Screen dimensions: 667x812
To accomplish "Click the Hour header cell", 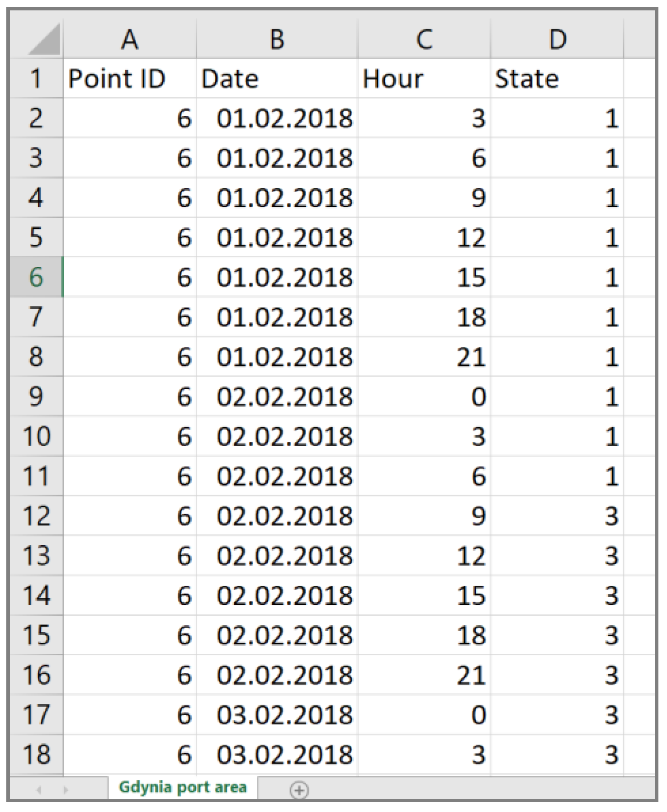I will point(424,79).
